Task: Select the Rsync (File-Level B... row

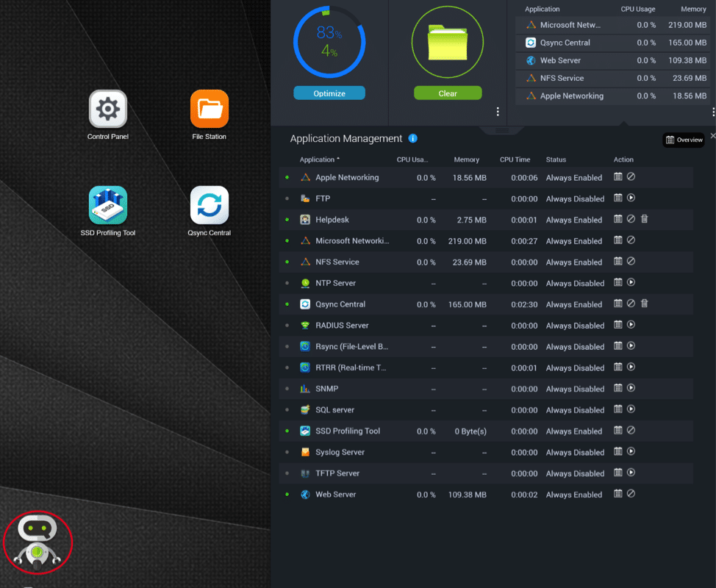Action: pos(486,346)
